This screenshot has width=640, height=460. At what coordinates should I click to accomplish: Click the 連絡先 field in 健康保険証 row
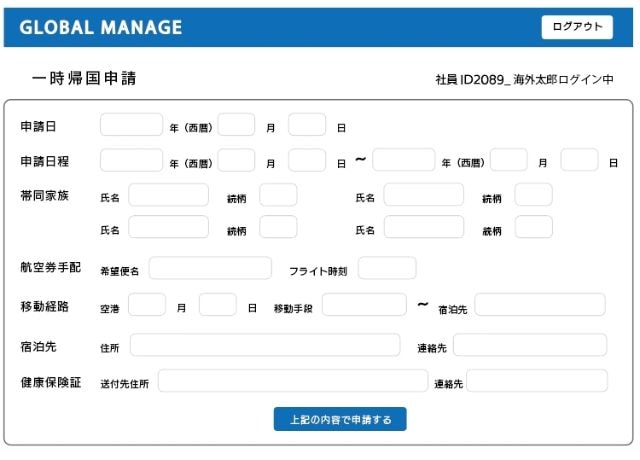tap(537, 381)
